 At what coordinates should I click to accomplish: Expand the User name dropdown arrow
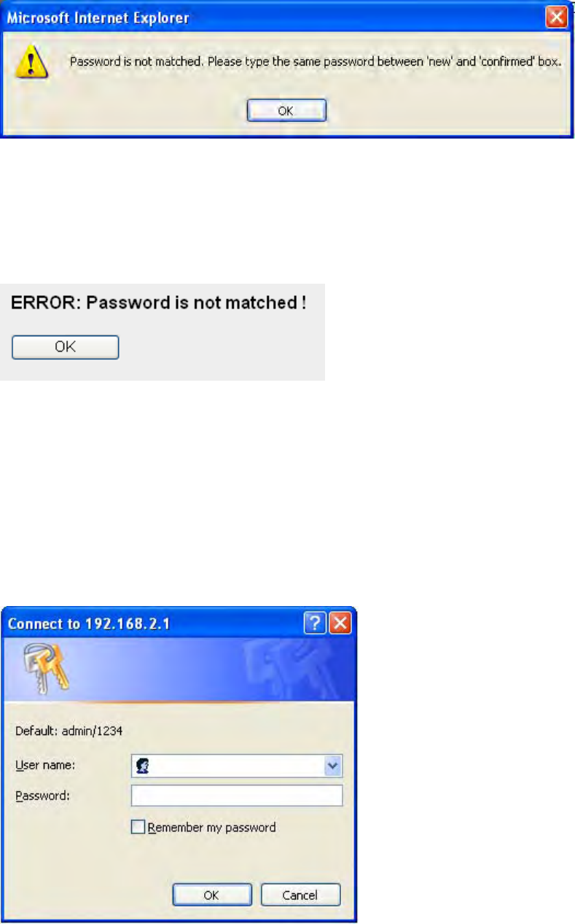point(333,766)
